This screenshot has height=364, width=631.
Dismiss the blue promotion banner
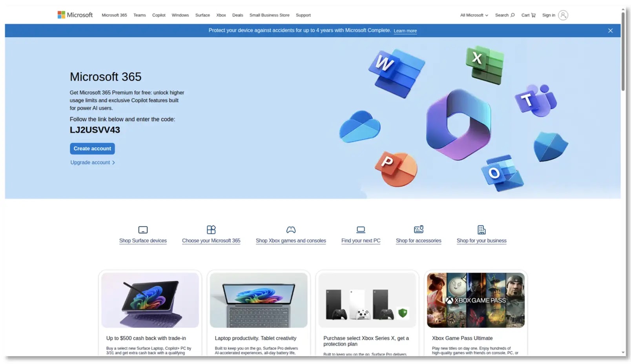[x=610, y=31]
